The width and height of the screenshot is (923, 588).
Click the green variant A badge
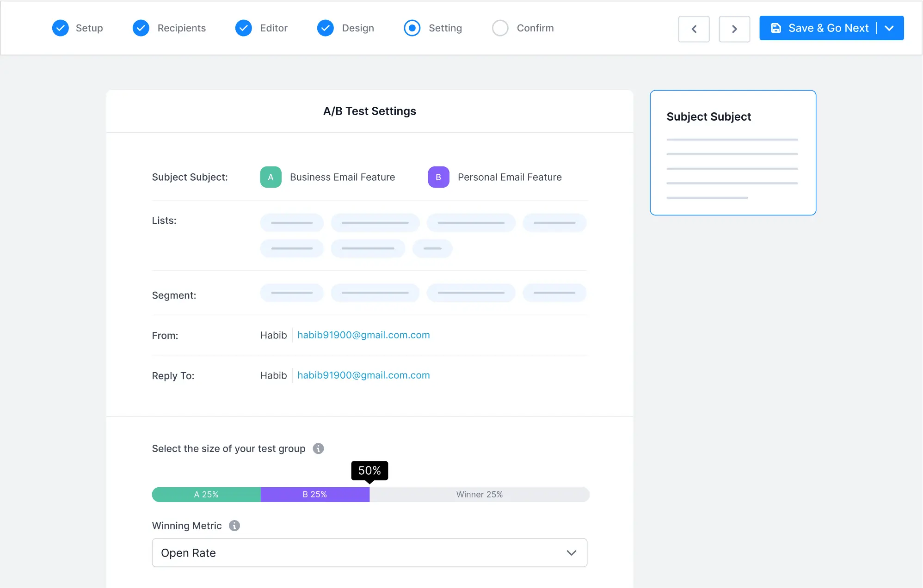point(271,177)
